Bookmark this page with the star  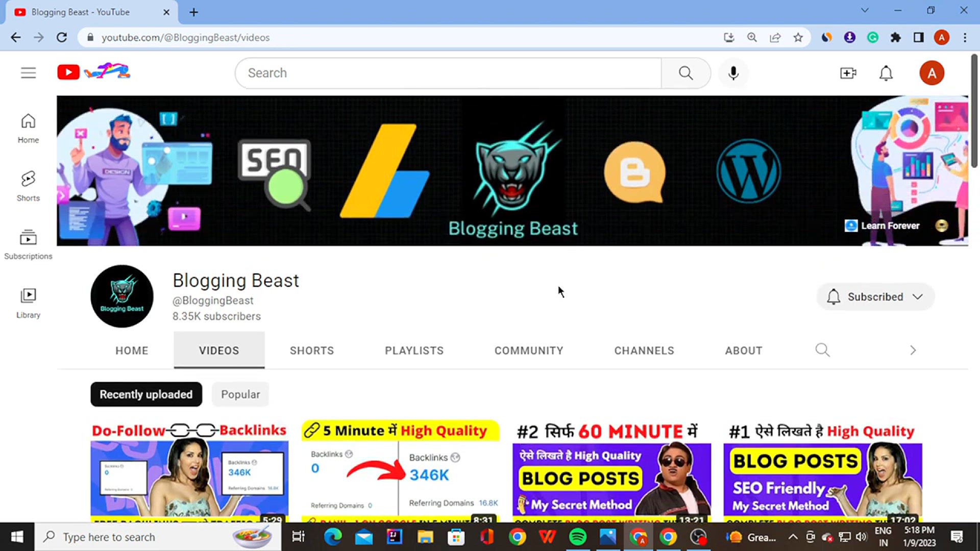click(798, 37)
